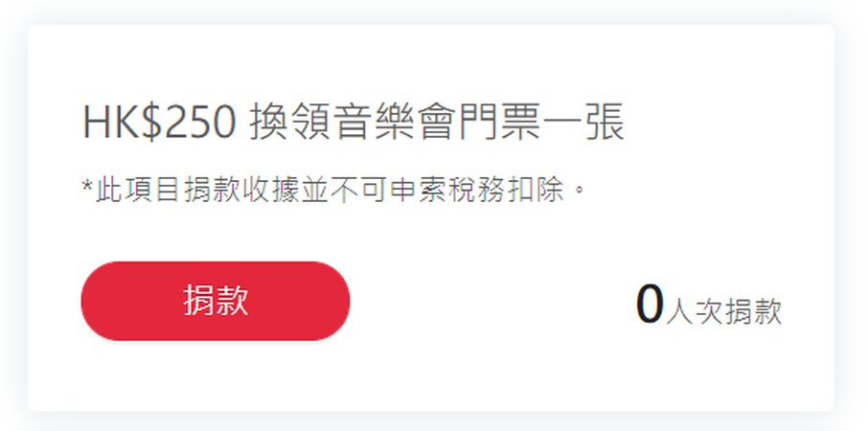
Task: Select the 人次捐款 label beside zero
Action: coord(724,311)
